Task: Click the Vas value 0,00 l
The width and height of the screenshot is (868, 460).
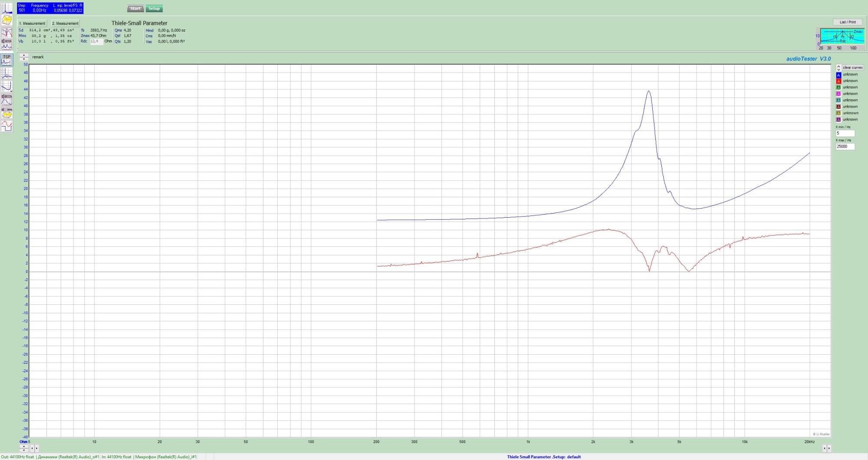Action: click(x=163, y=42)
